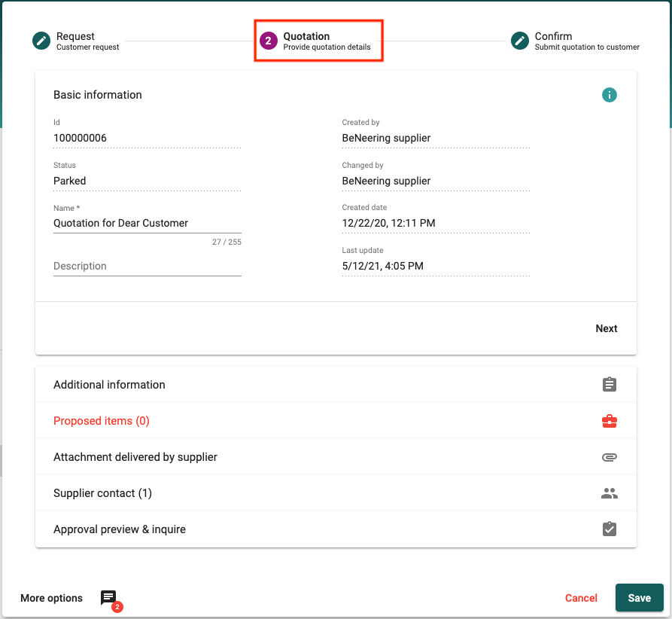Image resolution: width=672 pixels, height=619 pixels.
Task: Click the paperclip attachment icon
Action: [609, 457]
